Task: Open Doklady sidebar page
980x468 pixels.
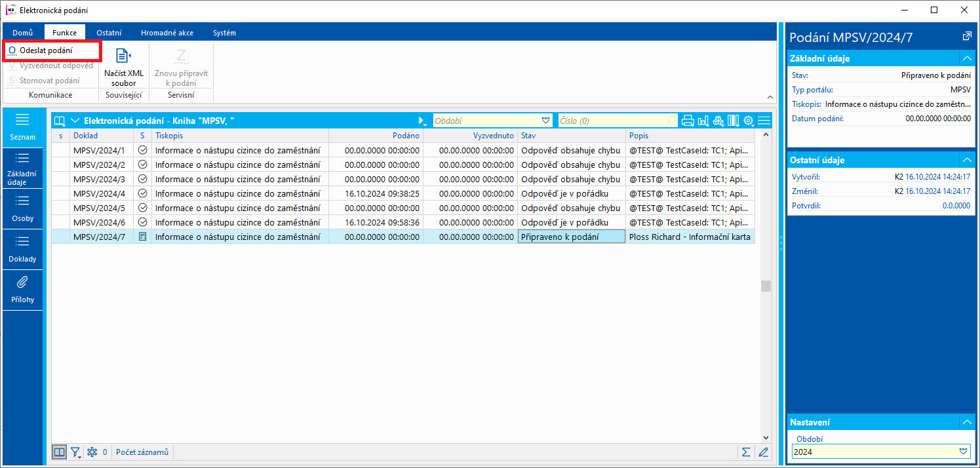Action: (23, 250)
